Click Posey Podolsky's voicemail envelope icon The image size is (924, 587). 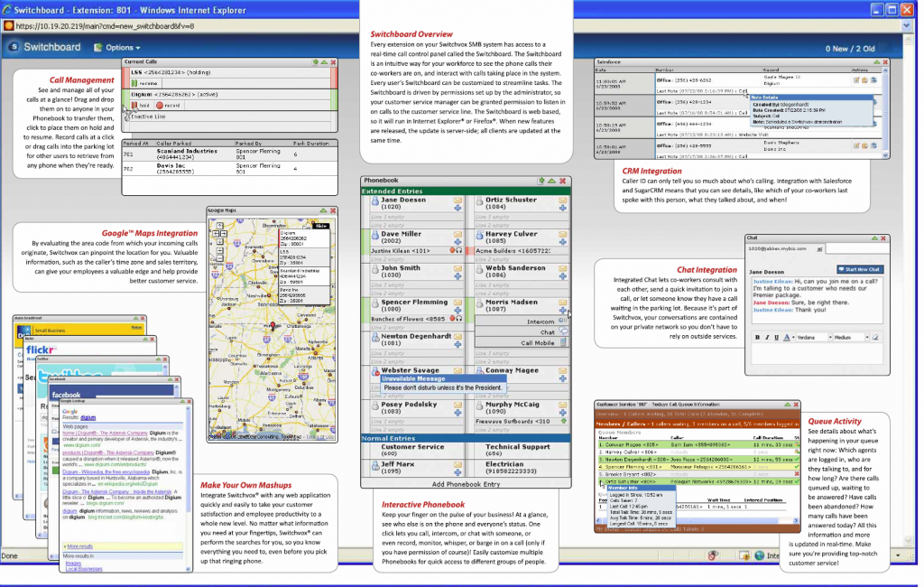457,405
